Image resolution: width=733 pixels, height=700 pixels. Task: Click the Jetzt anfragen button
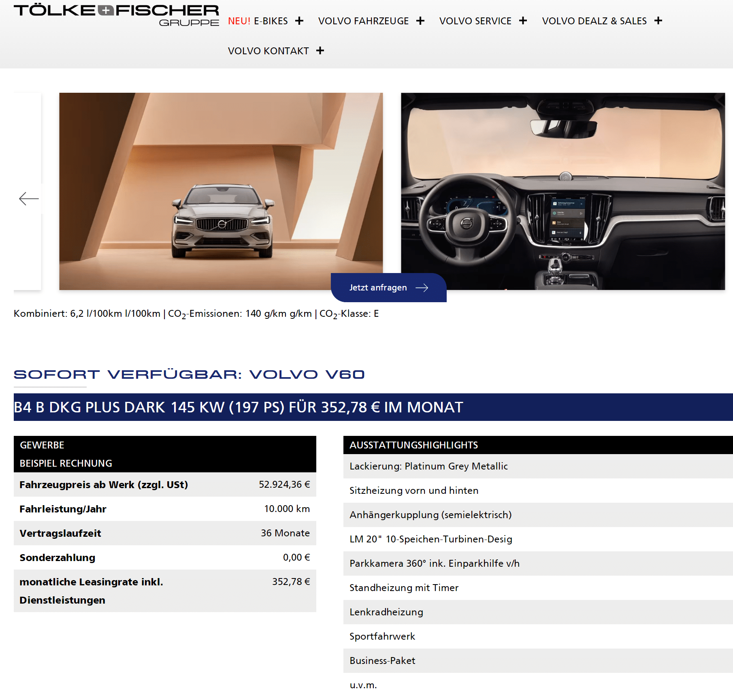389,288
